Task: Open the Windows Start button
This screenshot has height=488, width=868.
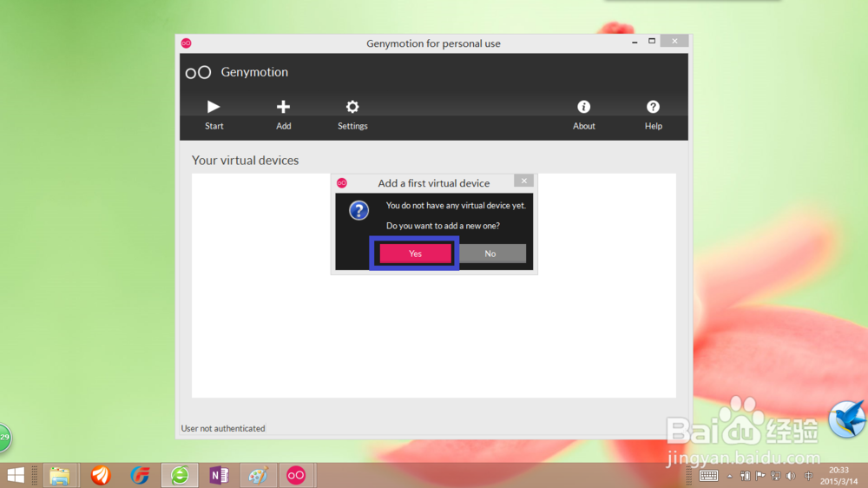Action: coord(16,475)
